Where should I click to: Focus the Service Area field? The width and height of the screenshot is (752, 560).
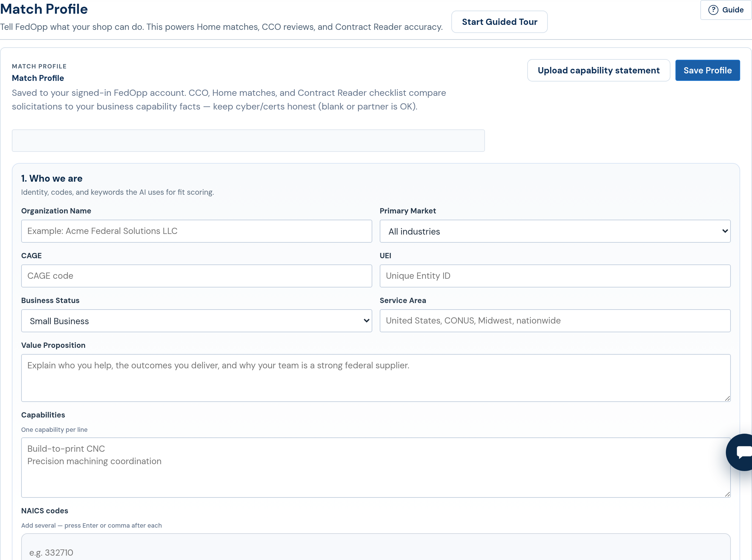[x=555, y=321]
